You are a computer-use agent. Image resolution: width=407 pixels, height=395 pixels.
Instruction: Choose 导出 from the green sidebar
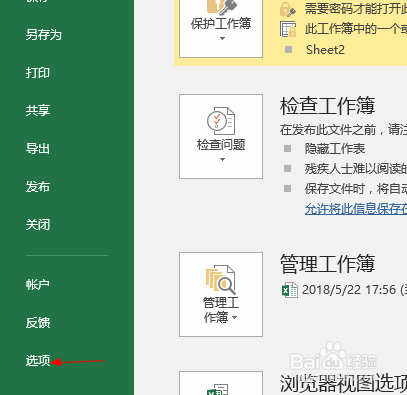coord(38,148)
